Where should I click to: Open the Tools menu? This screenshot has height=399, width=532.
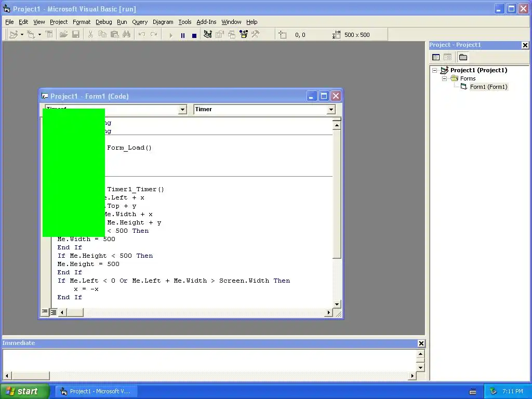(185, 22)
